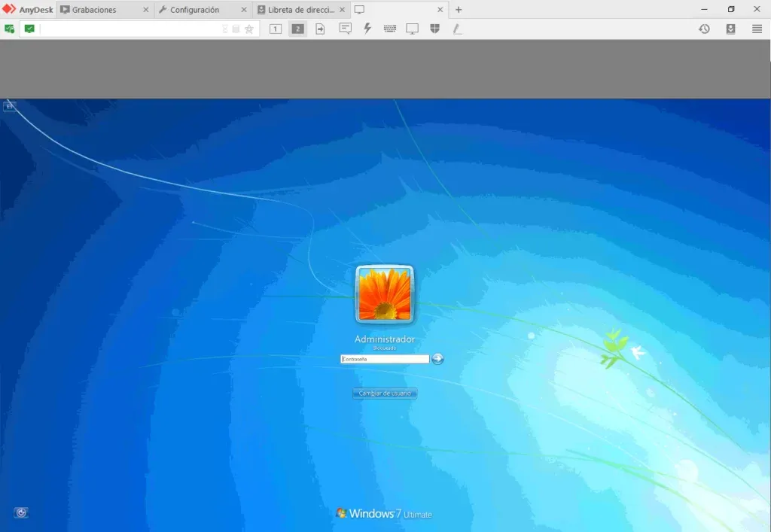Open the permissions shield icon

(434, 29)
